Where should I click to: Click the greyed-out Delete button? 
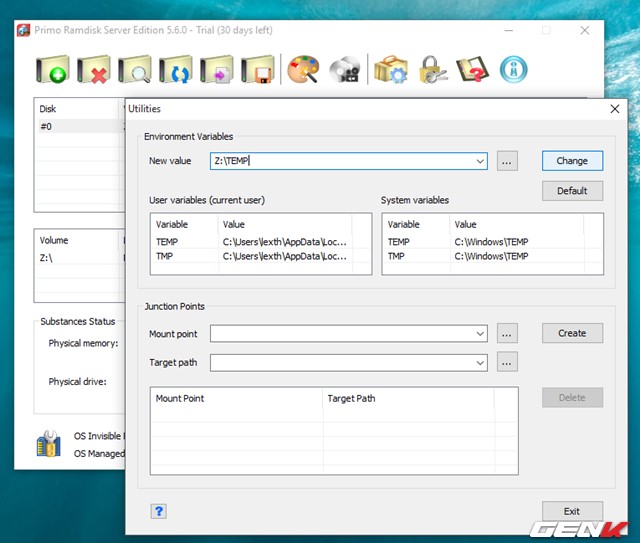tap(572, 398)
